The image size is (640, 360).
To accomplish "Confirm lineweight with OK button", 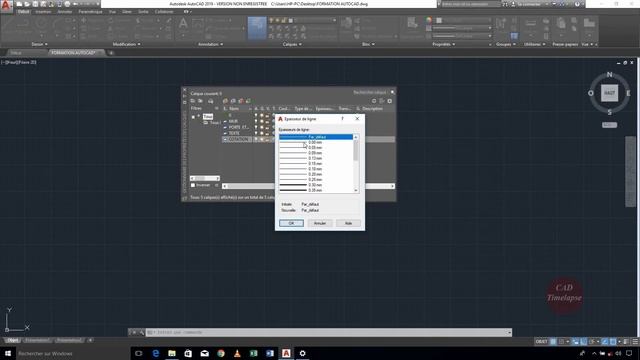I will [291, 223].
